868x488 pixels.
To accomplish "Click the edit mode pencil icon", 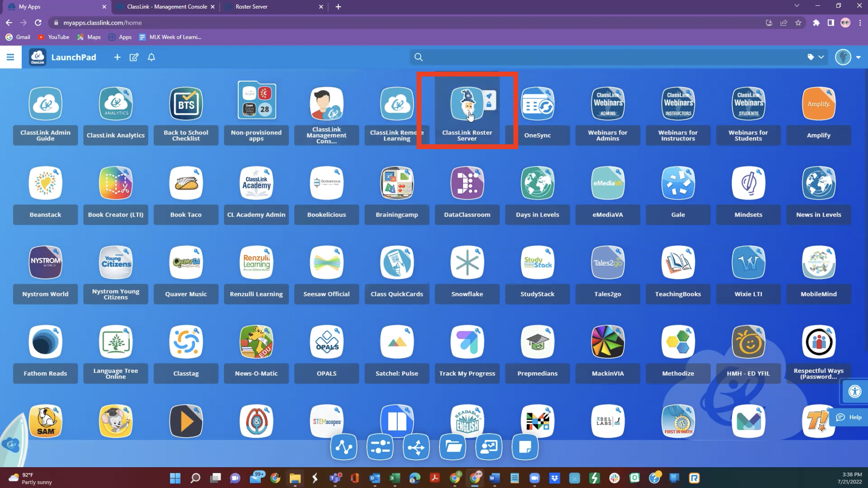I will [134, 57].
